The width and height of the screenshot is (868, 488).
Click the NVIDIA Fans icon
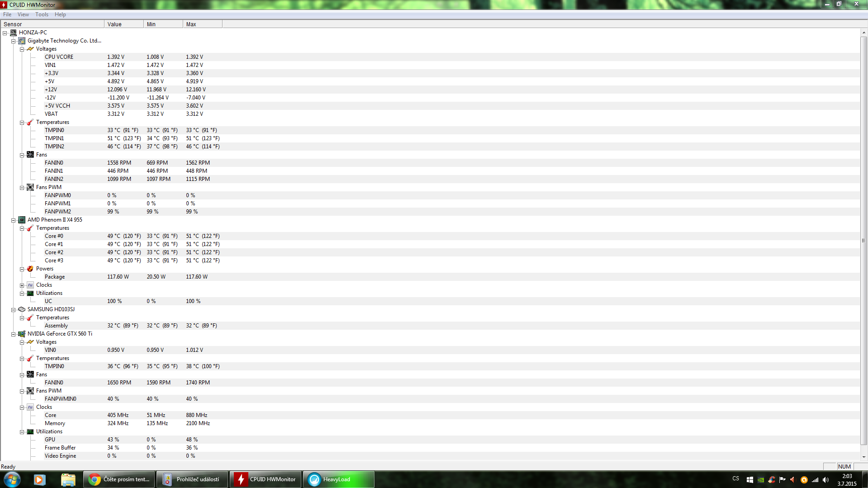30,374
